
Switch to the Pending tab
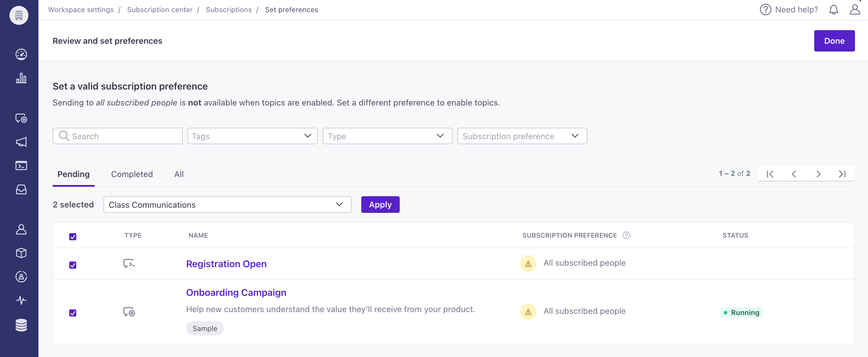point(73,174)
